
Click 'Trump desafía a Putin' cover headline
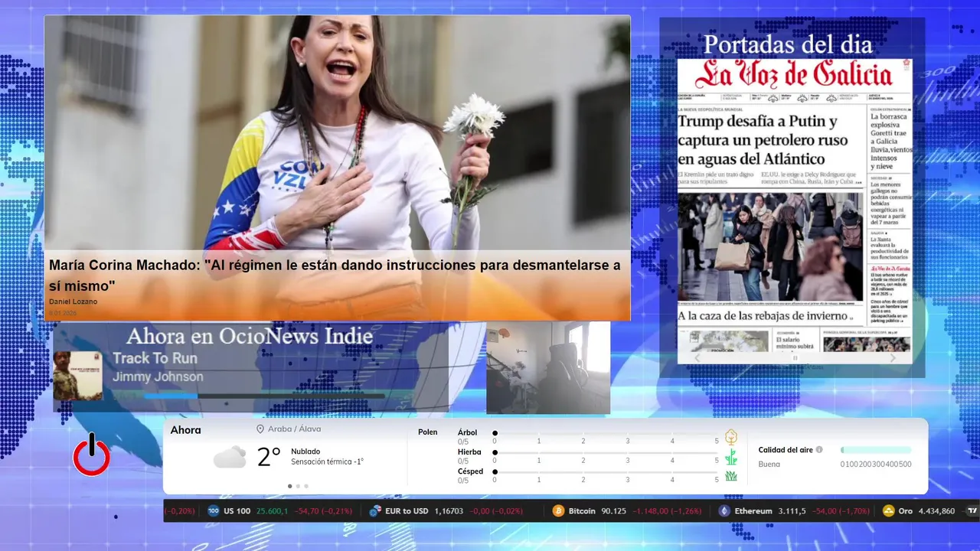763,140
